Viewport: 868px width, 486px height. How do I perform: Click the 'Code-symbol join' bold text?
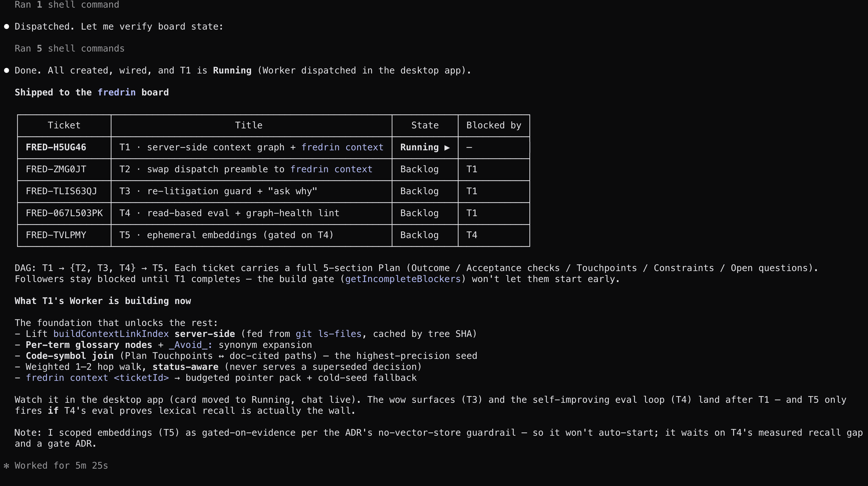tap(70, 356)
